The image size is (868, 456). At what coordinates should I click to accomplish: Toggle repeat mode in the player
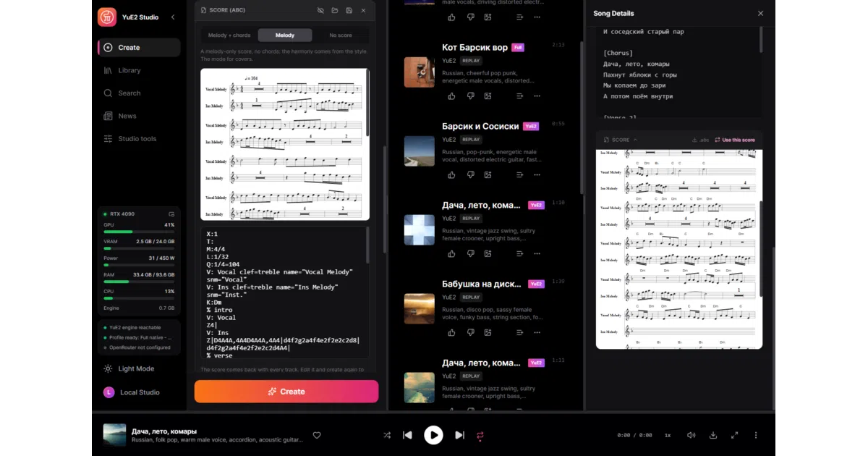coord(480,435)
